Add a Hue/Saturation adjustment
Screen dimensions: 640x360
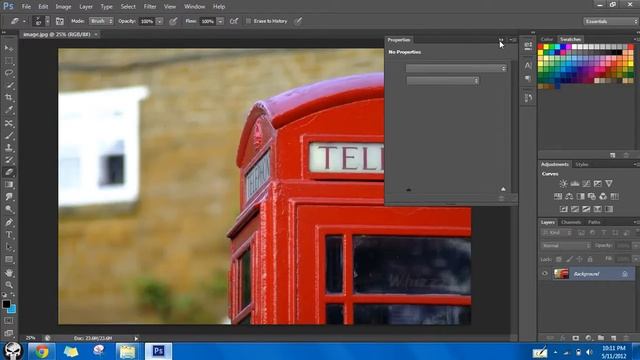558,196
